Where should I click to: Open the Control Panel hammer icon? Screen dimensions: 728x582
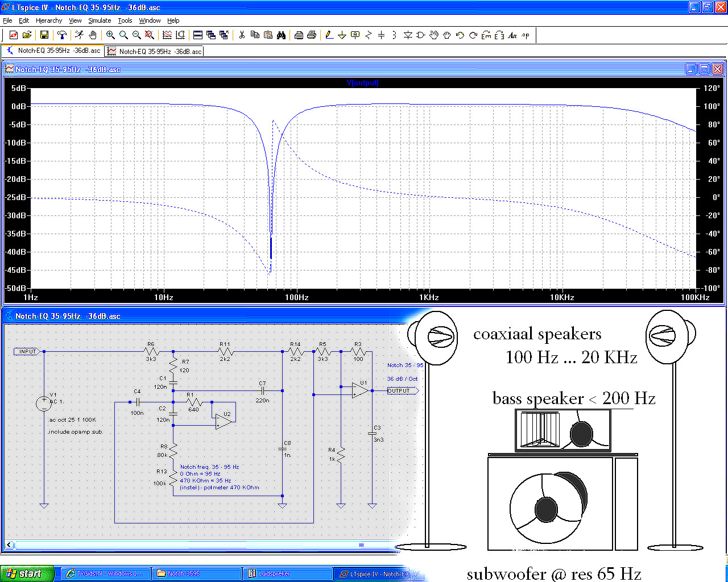pyautogui.click(x=62, y=35)
